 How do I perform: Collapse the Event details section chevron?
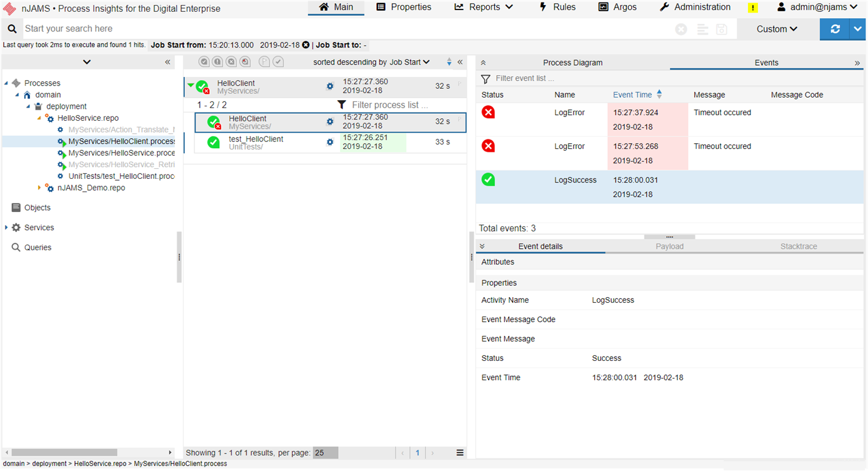tap(482, 246)
